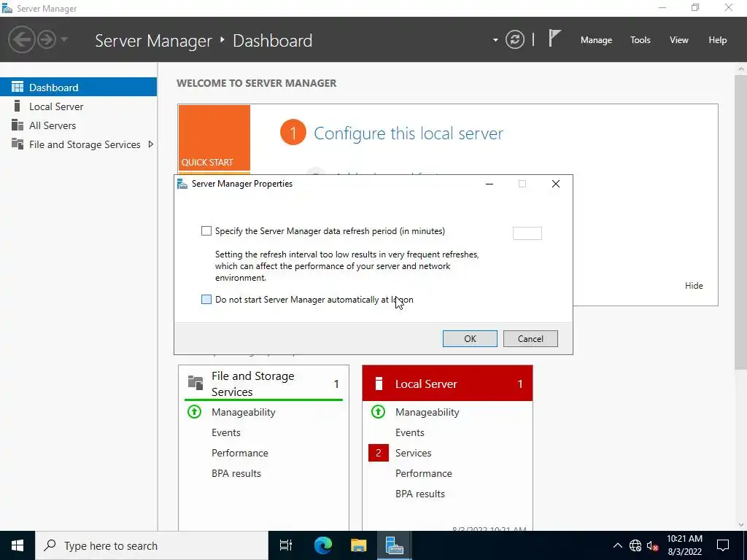Image resolution: width=747 pixels, height=560 pixels.
Task: Open the Manage menu
Action: (x=596, y=40)
